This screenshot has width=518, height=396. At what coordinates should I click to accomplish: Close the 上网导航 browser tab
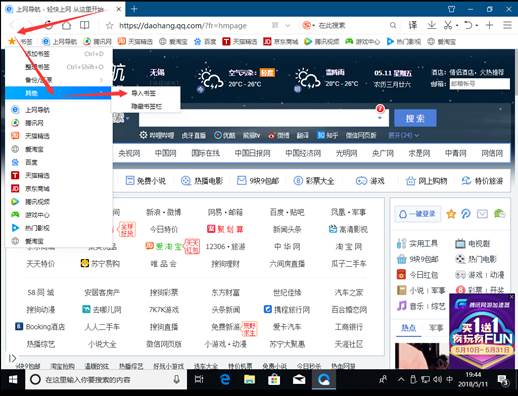(x=119, y=9)
